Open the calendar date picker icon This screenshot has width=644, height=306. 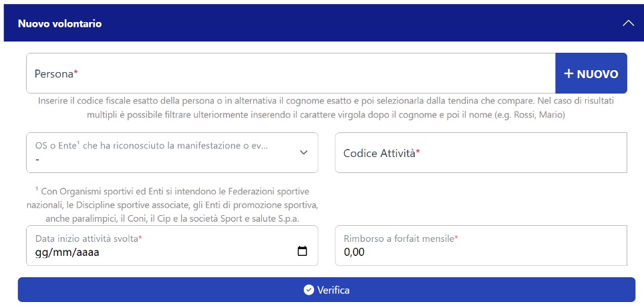tap(302, 251)
